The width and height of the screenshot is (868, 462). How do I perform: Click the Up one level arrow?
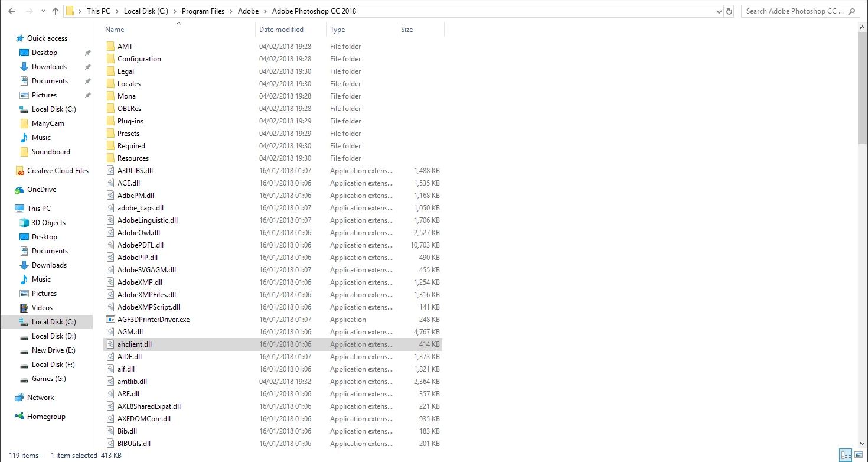point(56,11)
